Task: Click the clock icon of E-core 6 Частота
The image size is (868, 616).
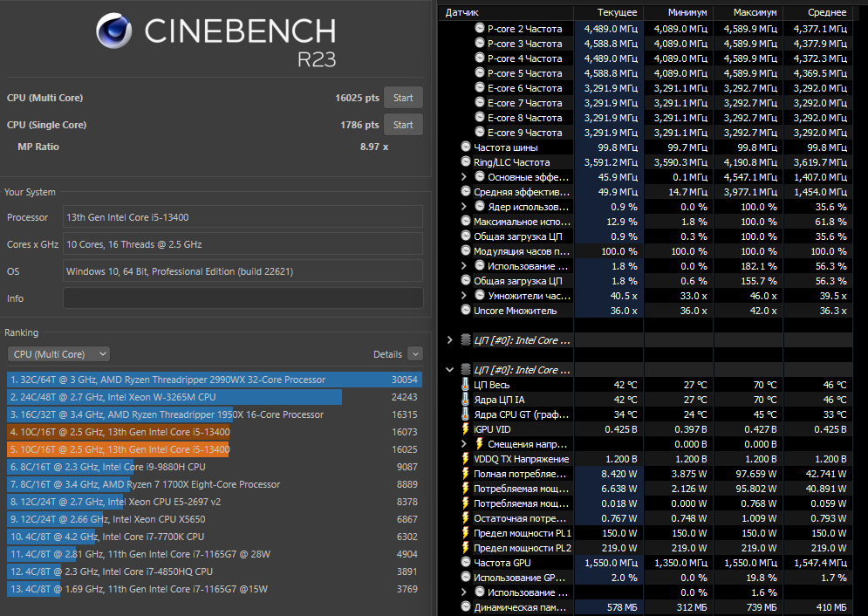Action: pyautogui.click(x=480, y=87)
